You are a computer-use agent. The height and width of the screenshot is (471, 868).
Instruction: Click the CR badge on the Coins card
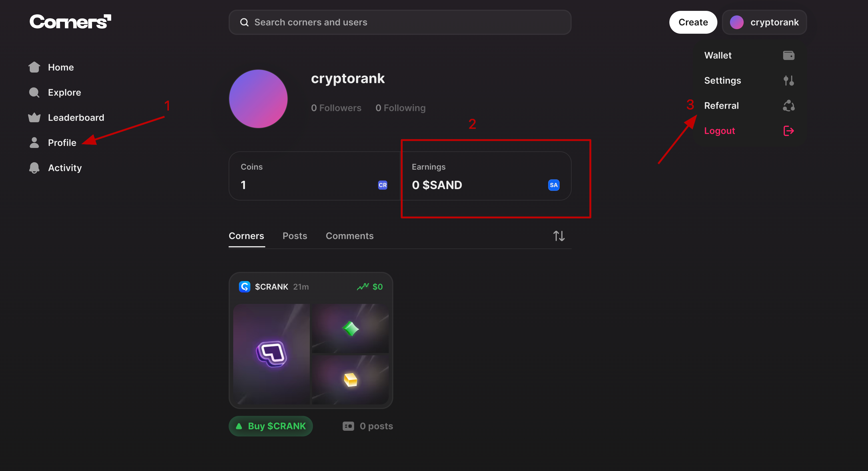[x=382, y=185]
